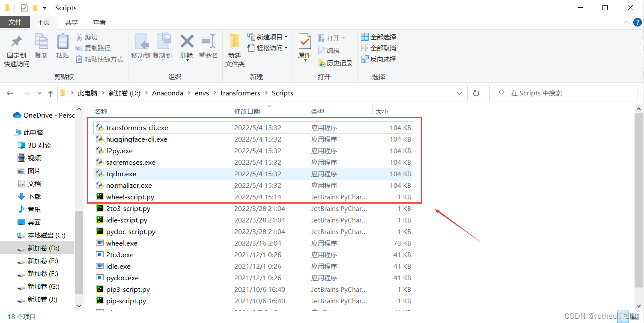Click the Back navigation arrow

pyautogui.click(x=10, y=93)
